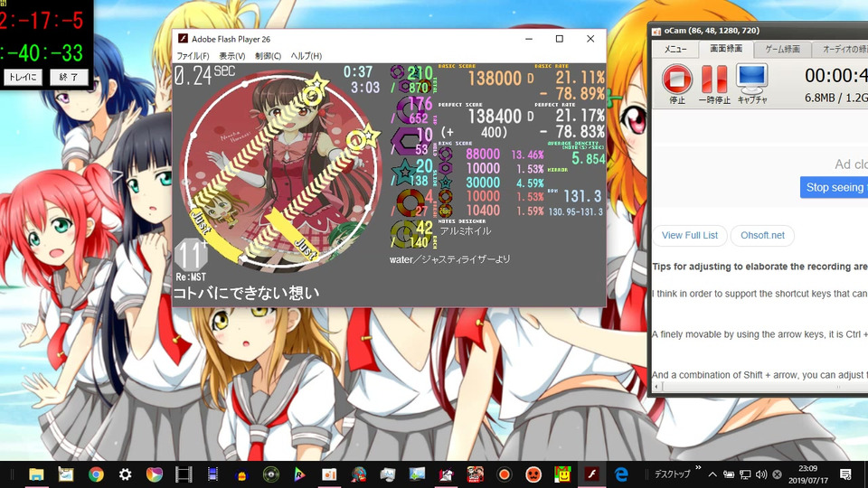Show hidden system tray icons chevron

(x=712, y=474)
